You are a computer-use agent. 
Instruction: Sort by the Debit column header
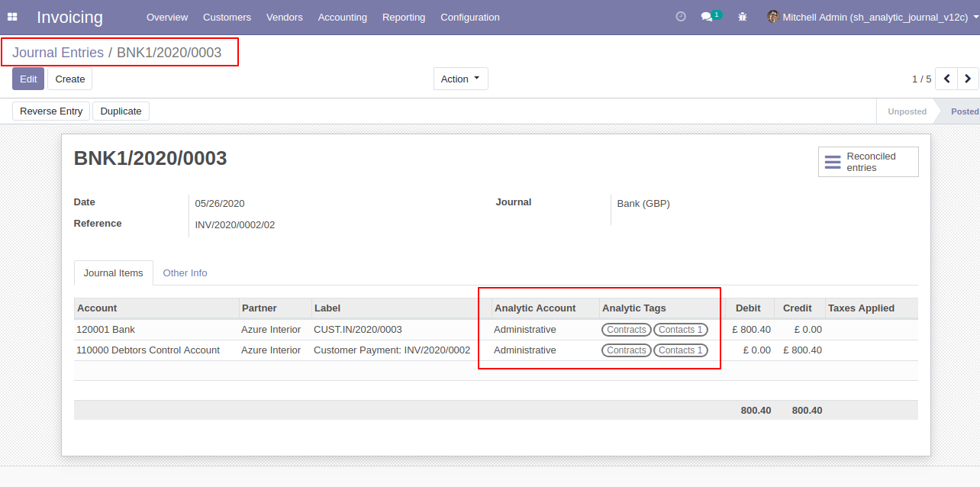pos(749,308)
